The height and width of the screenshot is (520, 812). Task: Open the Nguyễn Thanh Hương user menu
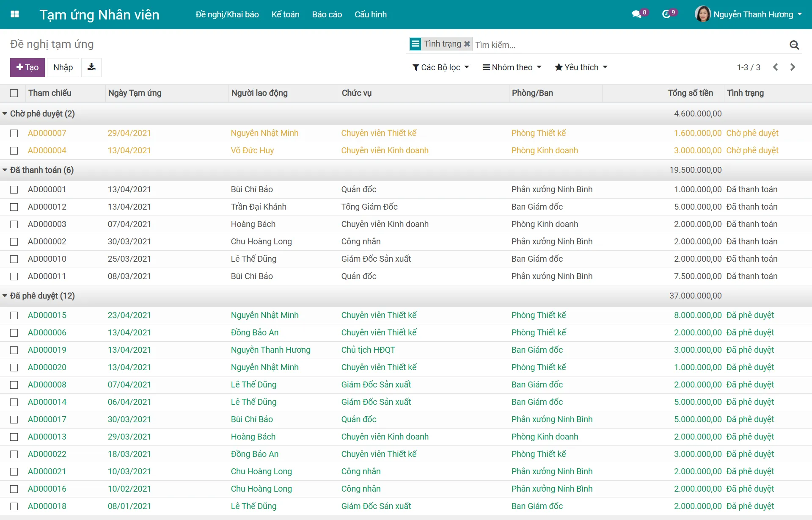[x=749, y=14]
